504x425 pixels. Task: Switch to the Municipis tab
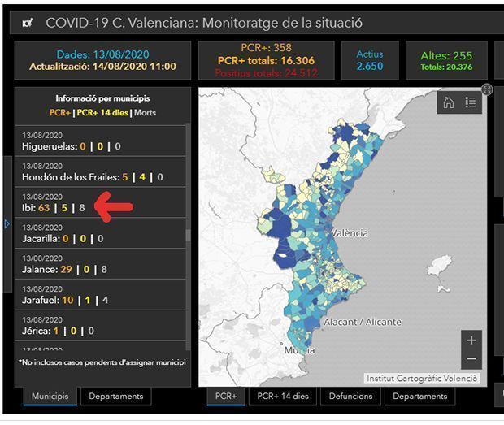[x=50, y=397]
